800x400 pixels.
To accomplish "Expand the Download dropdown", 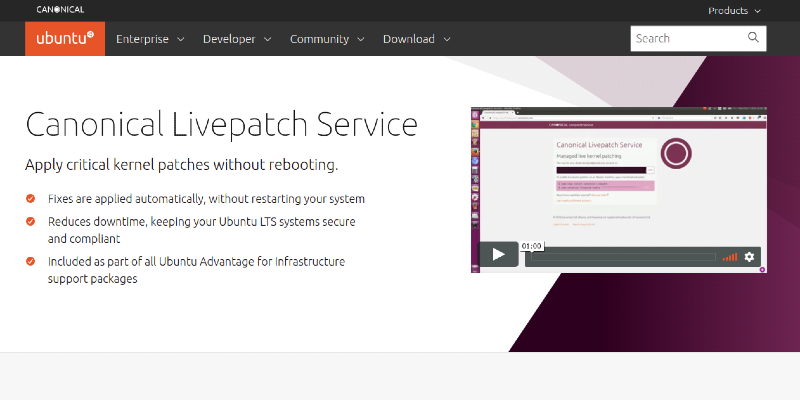I will (x=416, y=39).
